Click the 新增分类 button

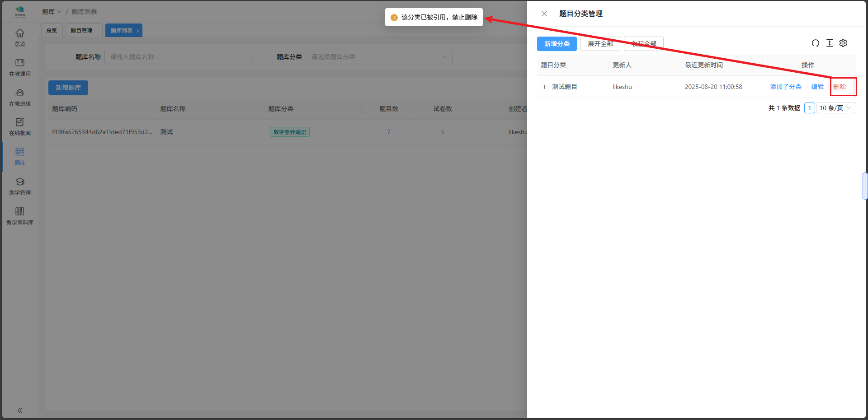point(557,44)
